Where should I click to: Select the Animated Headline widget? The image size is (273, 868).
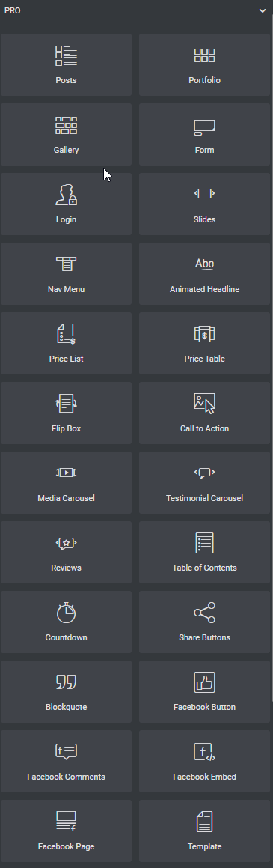pyautogui.click(x=204, y=274)
